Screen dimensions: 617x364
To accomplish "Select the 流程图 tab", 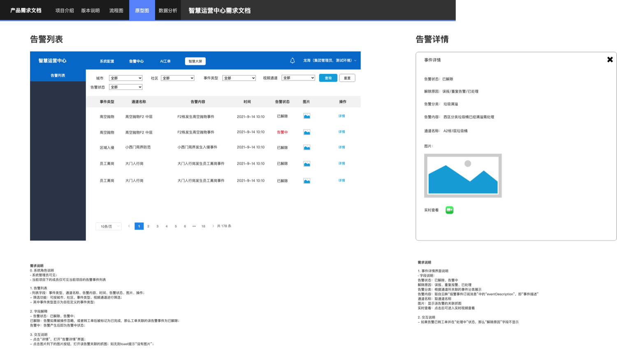I will 116,10.
